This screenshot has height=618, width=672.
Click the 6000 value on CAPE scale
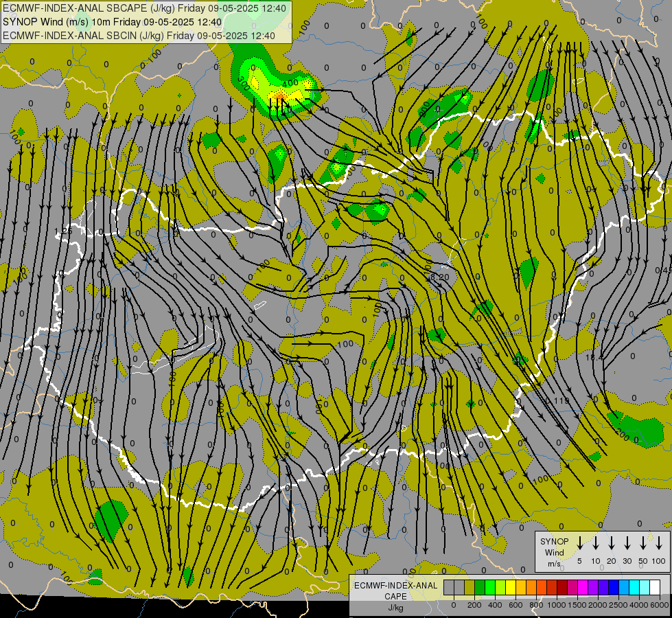pos(659,605)
